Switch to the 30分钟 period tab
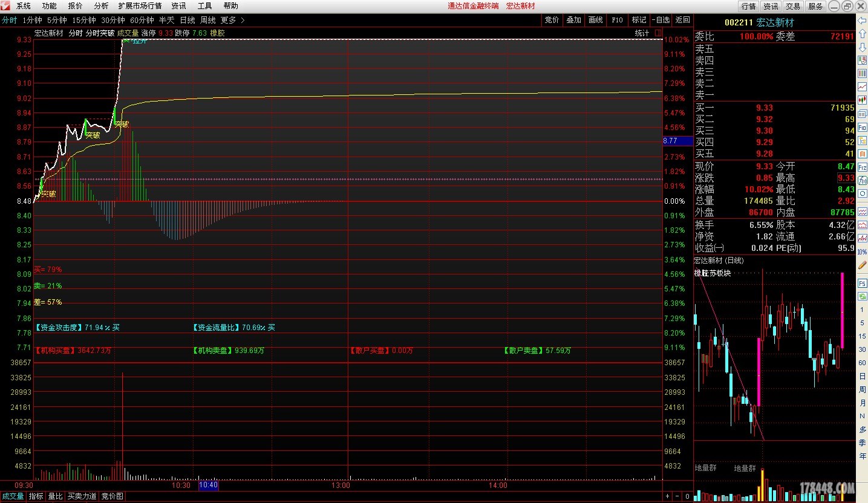868x503 pixels. [113, 20]
